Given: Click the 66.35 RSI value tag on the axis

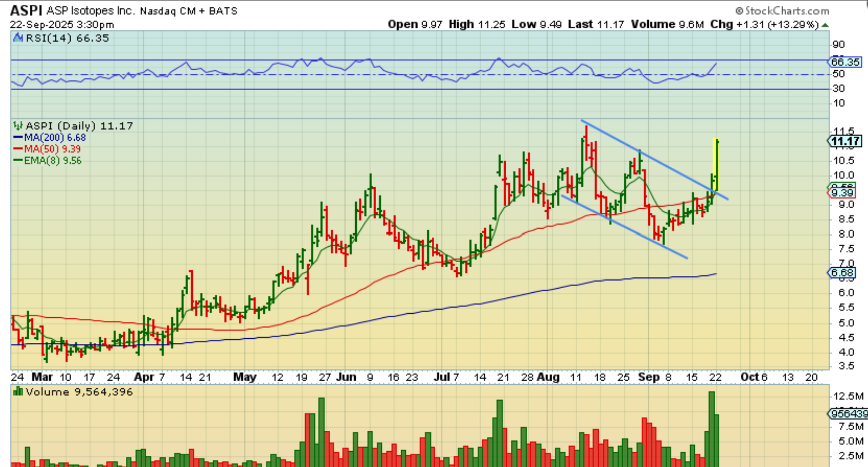Looking at the screenshot, I should 845,62.
